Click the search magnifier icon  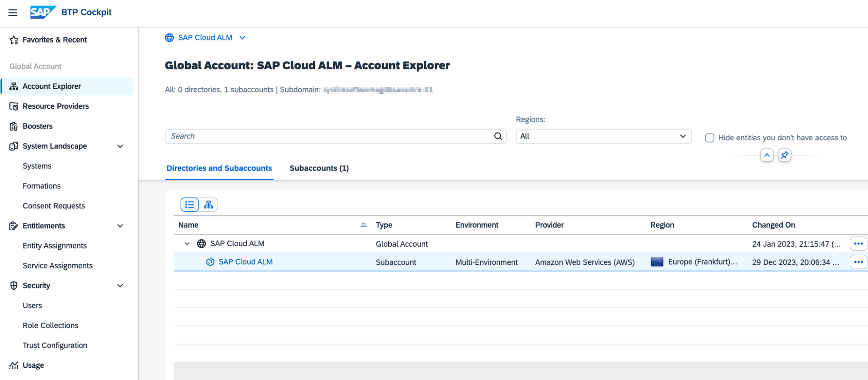pos(498,136)
